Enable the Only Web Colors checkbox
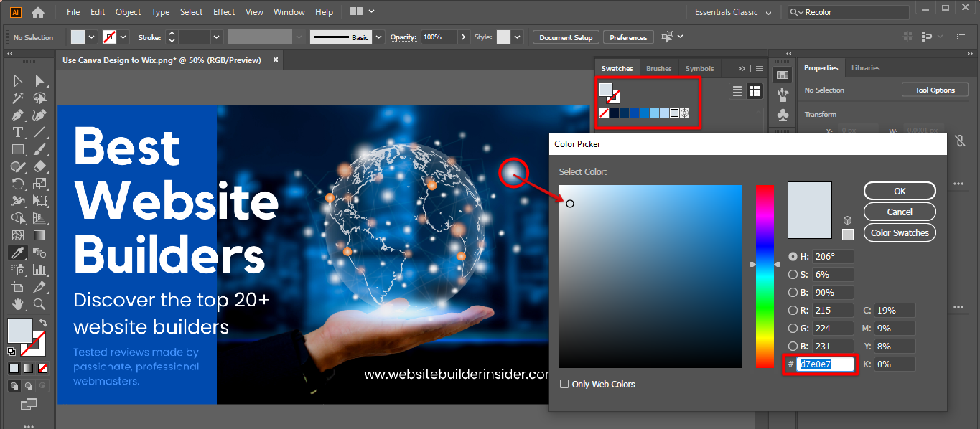 [x=564, y=385]
